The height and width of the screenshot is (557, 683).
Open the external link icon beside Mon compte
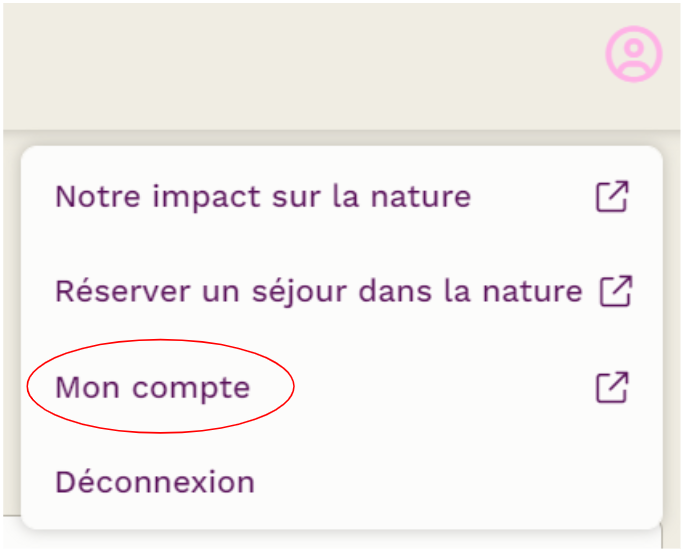pyautogui.click(x=612, y=387)
